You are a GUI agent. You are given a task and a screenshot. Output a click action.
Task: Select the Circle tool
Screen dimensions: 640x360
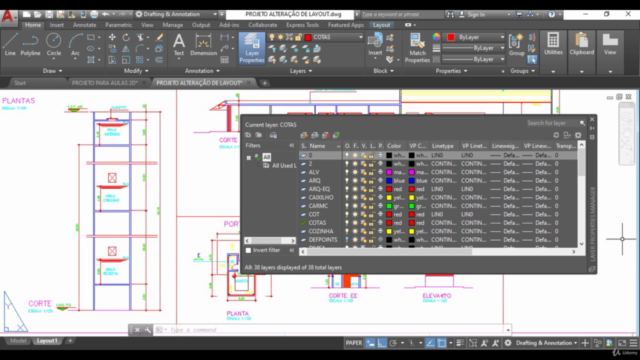point(53,45)
